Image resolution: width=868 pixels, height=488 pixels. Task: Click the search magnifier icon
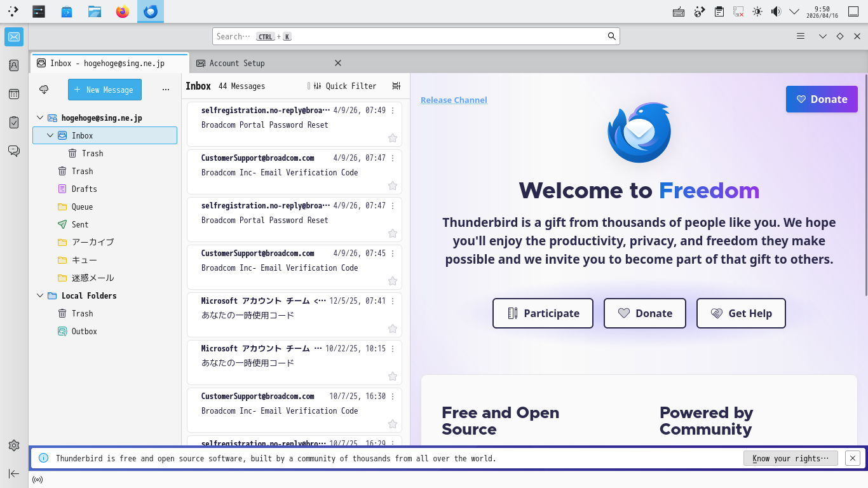[x=612, y=36]
